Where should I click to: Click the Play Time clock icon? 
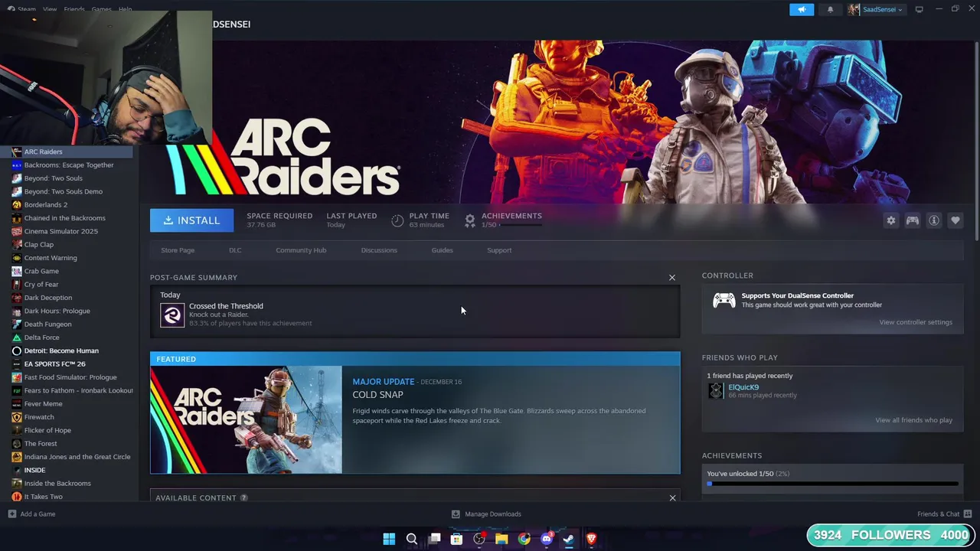(x=397, y=220)
